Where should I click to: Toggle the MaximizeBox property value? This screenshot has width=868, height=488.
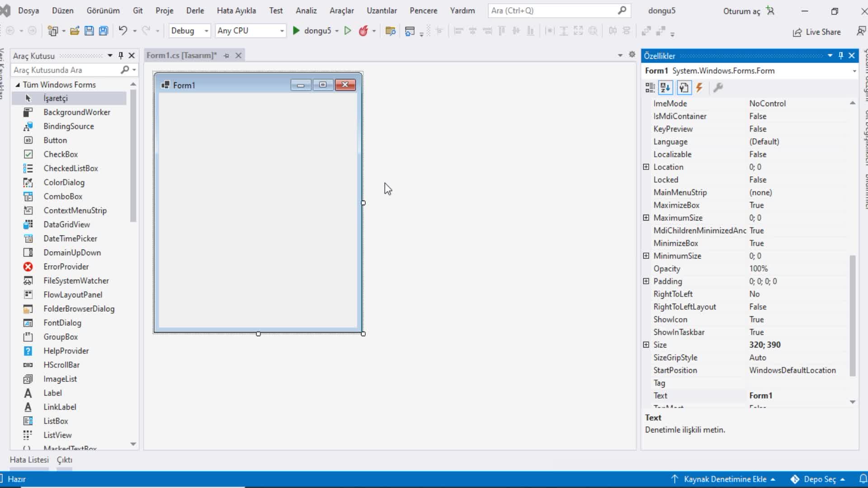point(756,204)
